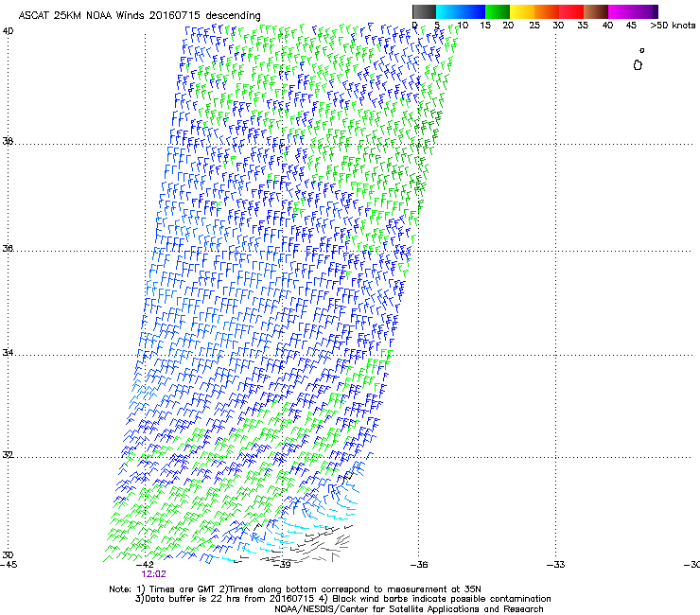Click the legend tick label '25'
The image size is (700, 615).
click(x=534, y=25)
